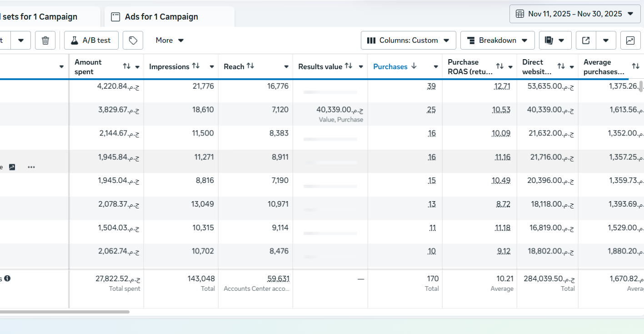
Task: Sort by Amount spent arrows
Action: pyautogui.click(x=127, y=66)
